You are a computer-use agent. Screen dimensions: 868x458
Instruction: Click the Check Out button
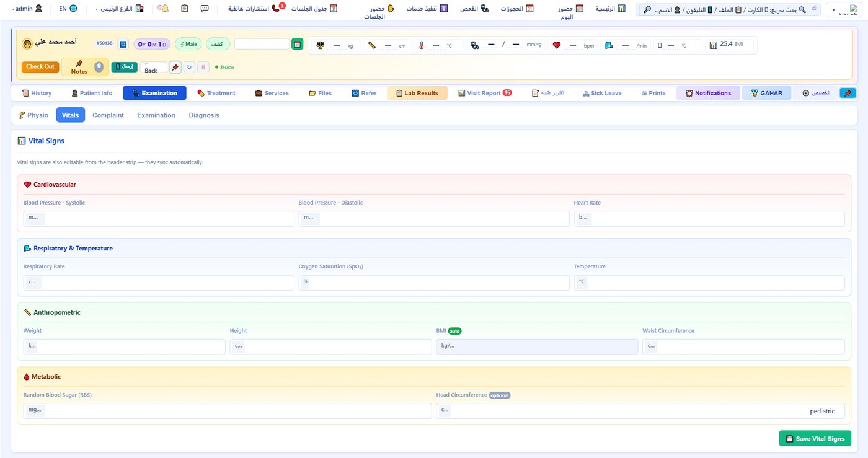(x=40, y=67)
